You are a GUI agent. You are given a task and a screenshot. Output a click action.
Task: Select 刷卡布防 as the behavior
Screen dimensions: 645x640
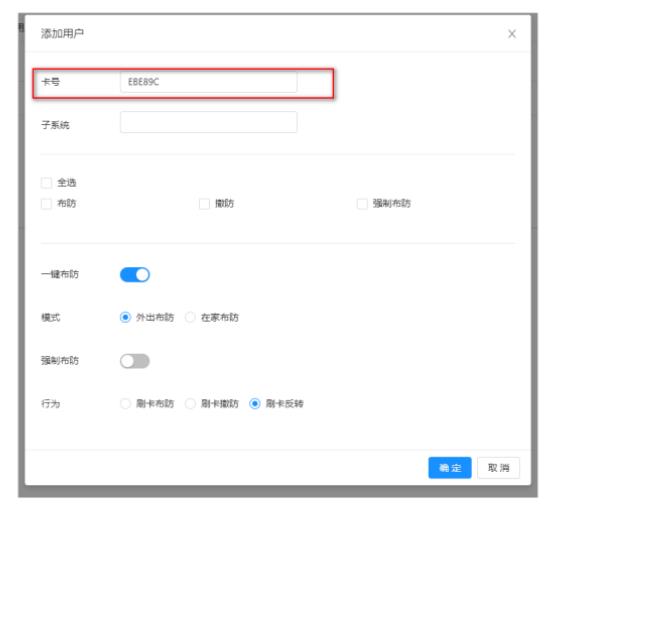(x=125, y=404)
